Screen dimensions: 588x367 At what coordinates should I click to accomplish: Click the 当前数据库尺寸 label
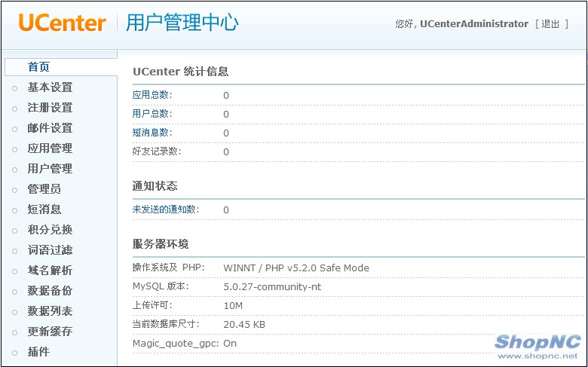point(165,324)
